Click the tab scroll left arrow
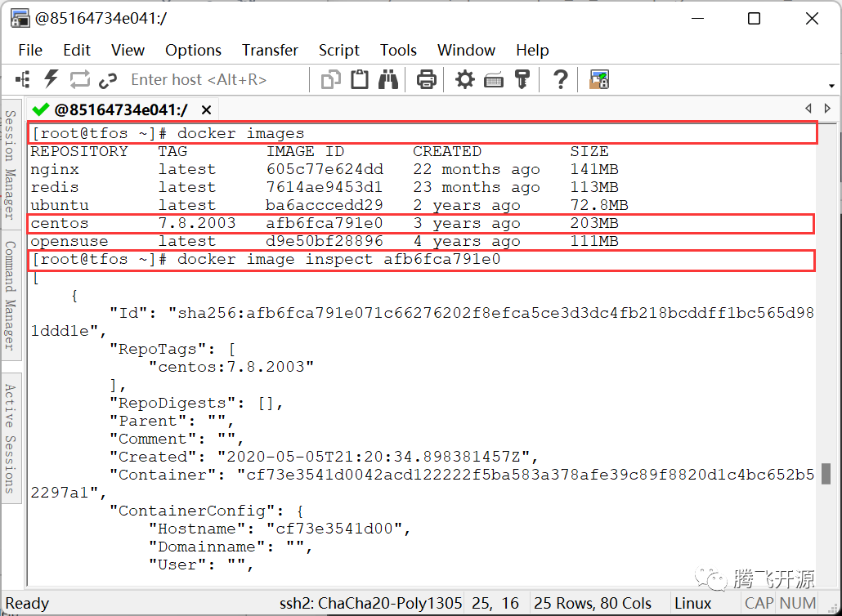Viewport: 842px width, 616px height. [808, 109]
